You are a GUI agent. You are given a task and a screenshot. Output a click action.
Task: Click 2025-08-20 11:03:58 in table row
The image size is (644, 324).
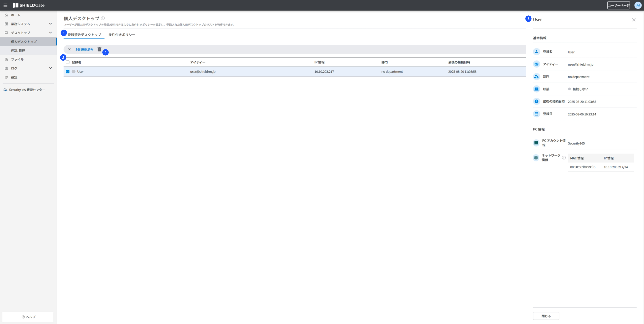[462, 72]
